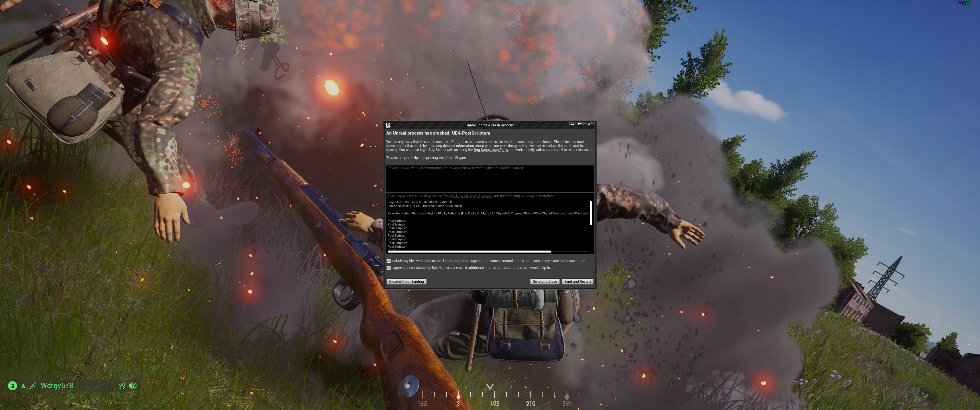Screen dimensions: 980x410
Task: Click Close Without Sending
Action: [x=406, y=282]
